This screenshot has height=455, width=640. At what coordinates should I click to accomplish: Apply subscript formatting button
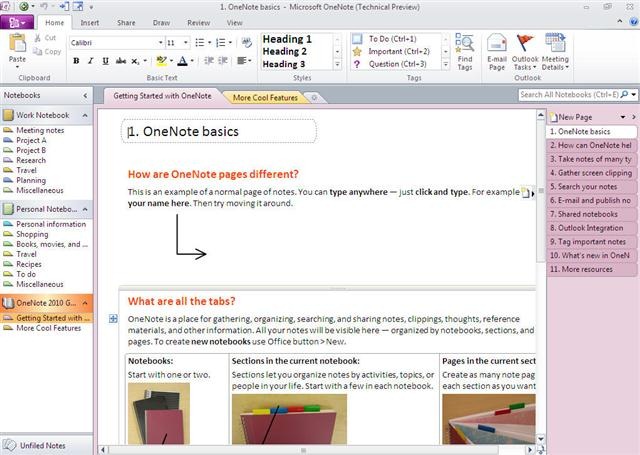tap(135, 61)
